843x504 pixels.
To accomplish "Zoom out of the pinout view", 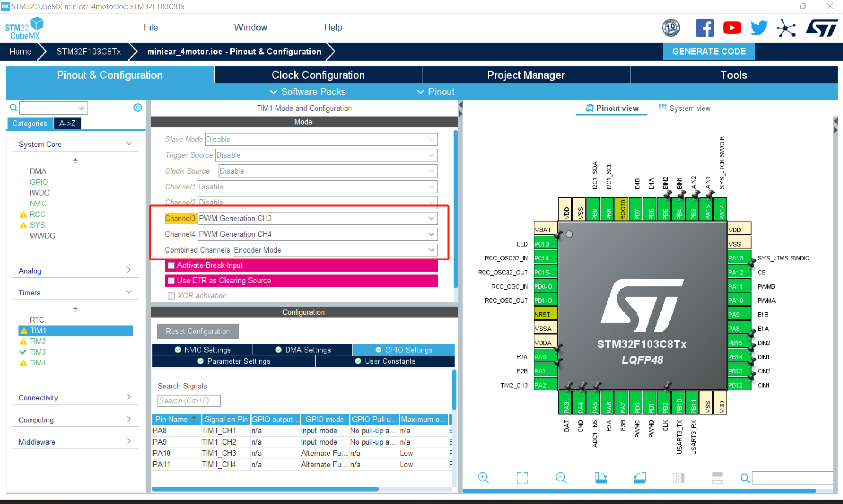I will [561, 478].
